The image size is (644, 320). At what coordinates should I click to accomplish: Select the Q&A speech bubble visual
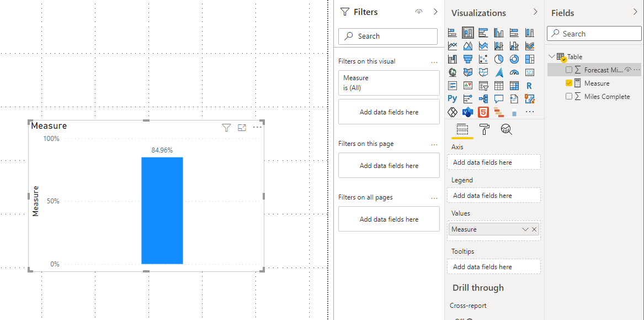point(499,99)
